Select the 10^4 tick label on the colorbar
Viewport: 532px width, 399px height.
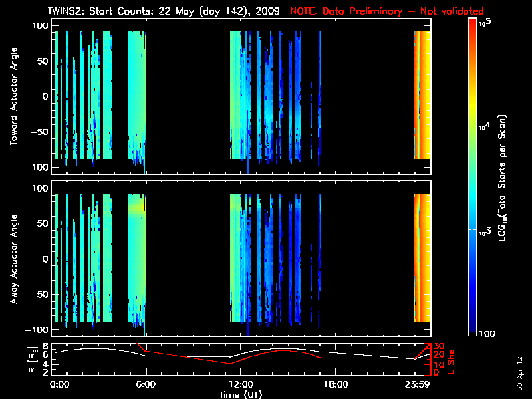485,126
